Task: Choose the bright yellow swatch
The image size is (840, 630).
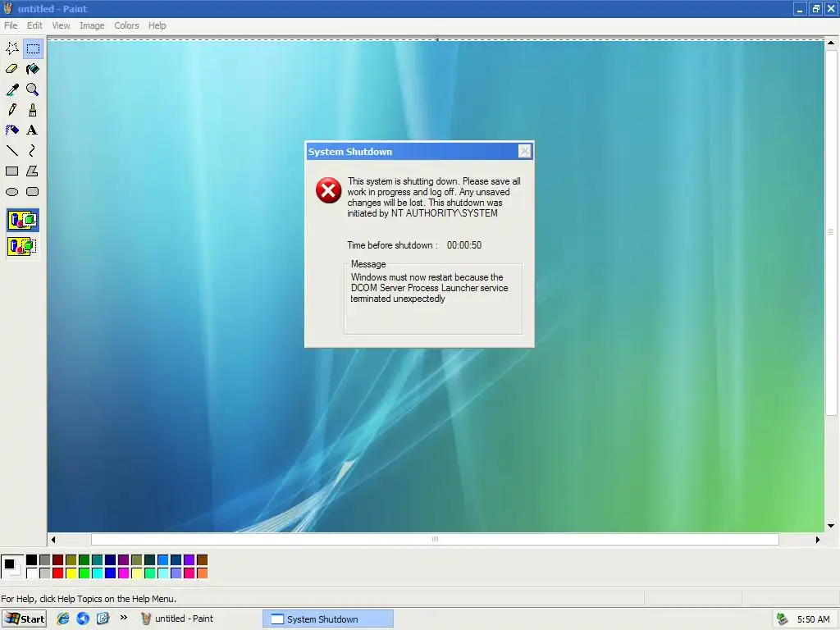Action: (x=71, y=573)
